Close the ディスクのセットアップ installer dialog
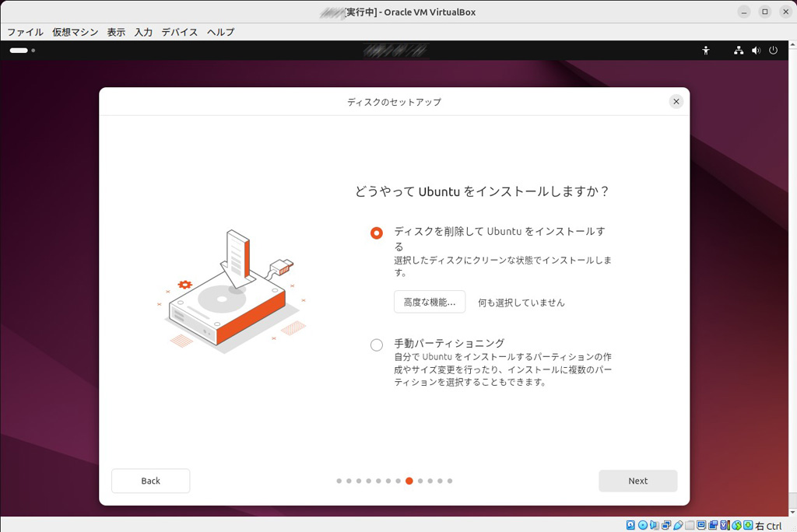797x532 pixels. 676,102
